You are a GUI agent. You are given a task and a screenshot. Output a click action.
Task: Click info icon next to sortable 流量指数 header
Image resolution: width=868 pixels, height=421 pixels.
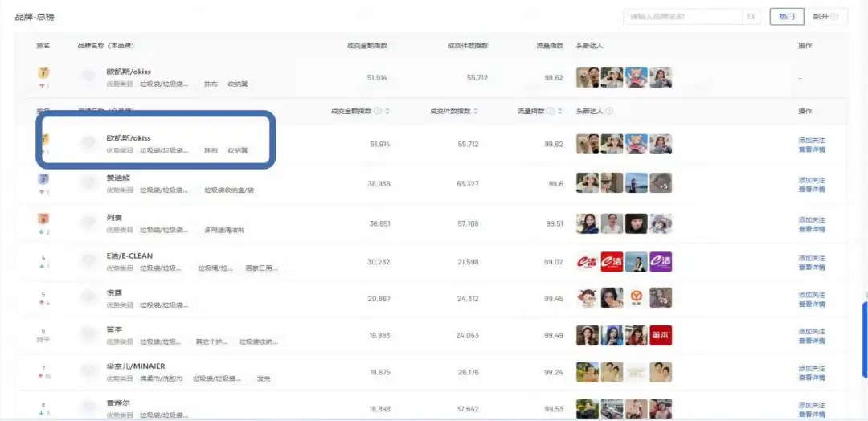551,111
